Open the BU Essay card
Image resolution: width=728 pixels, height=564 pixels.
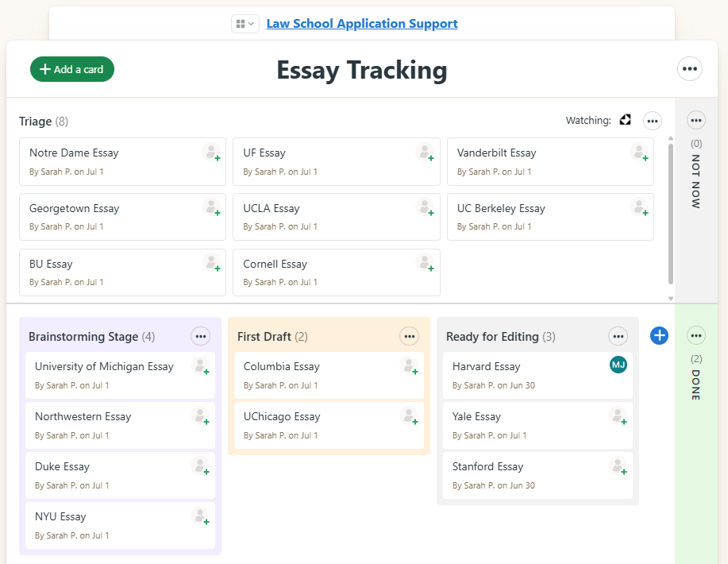pyautogui.click(x=122, y=272)
